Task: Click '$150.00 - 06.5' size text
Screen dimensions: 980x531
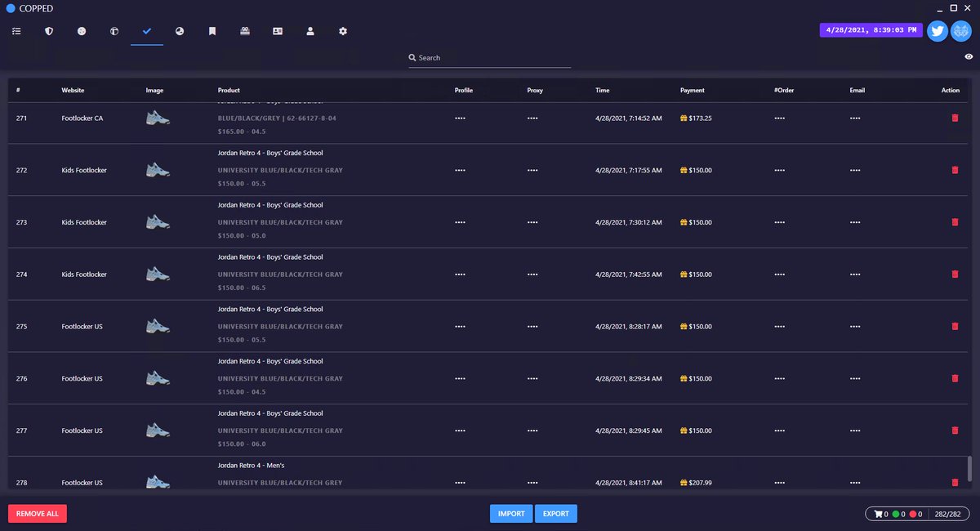Action: tap(242, 288)
